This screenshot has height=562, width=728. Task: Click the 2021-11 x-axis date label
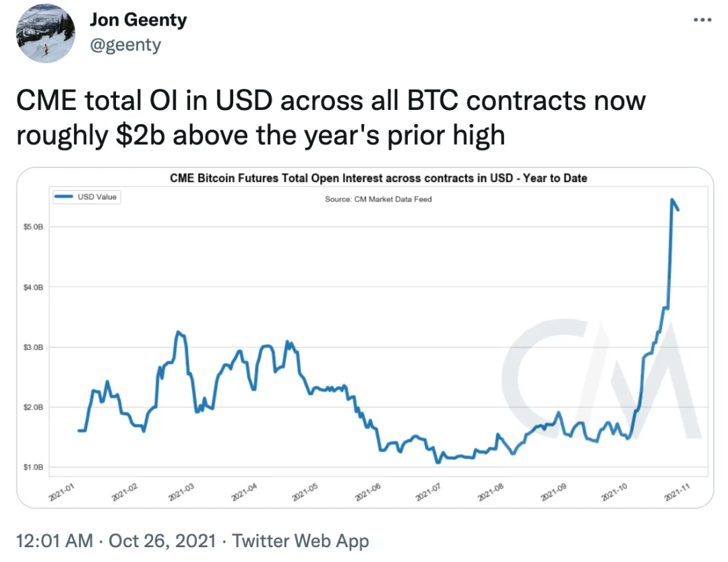(x=677, y=492)
